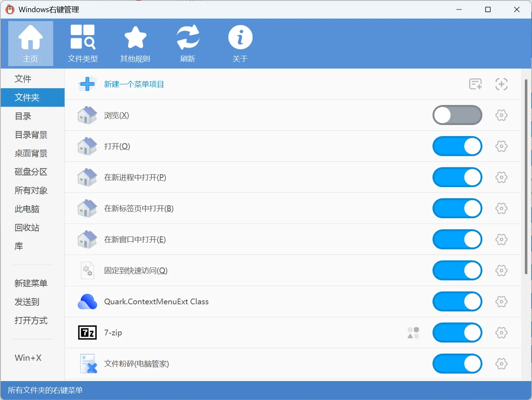Image resolution: width=532 pixels, height=400 pixels.
Task: Choose 所有对象 in the sidebar
Action: [x=33, y=190]
